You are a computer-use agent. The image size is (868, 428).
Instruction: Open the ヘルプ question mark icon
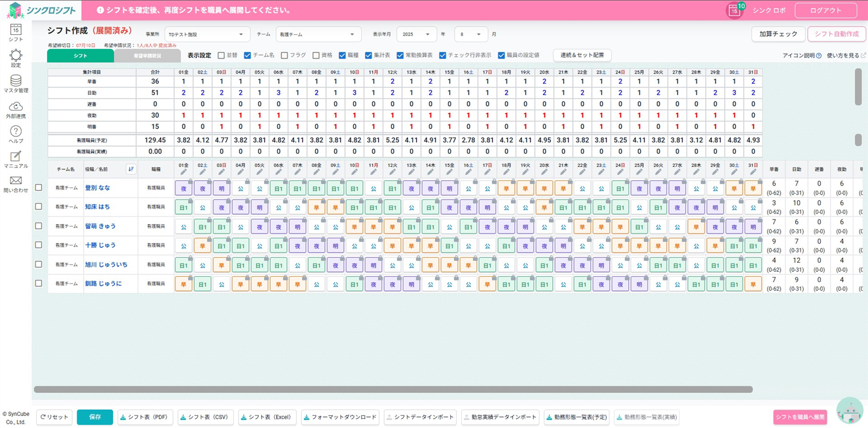(16, 131)
